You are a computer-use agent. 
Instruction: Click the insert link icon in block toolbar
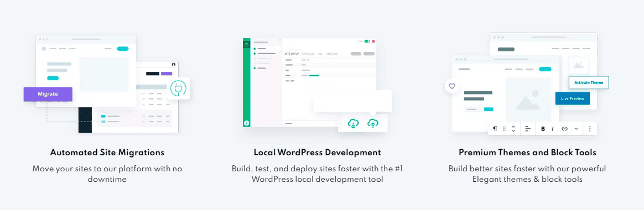click(x=564, y=129)
